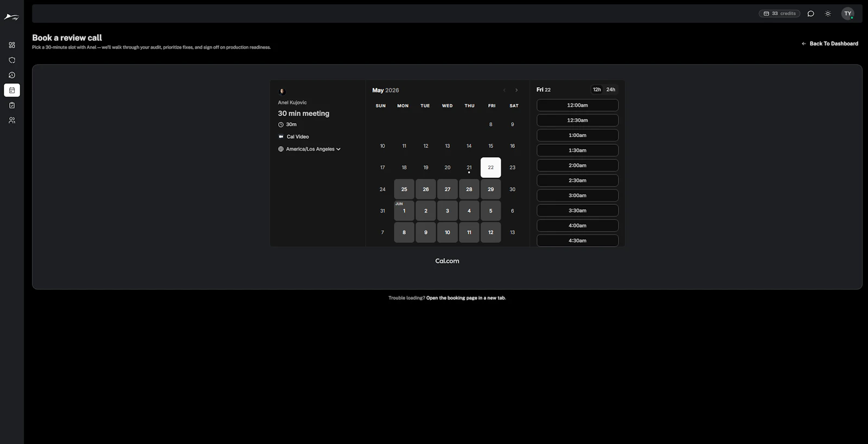
Task: Select June 2 on the calendar
Action: click(426, 211)
